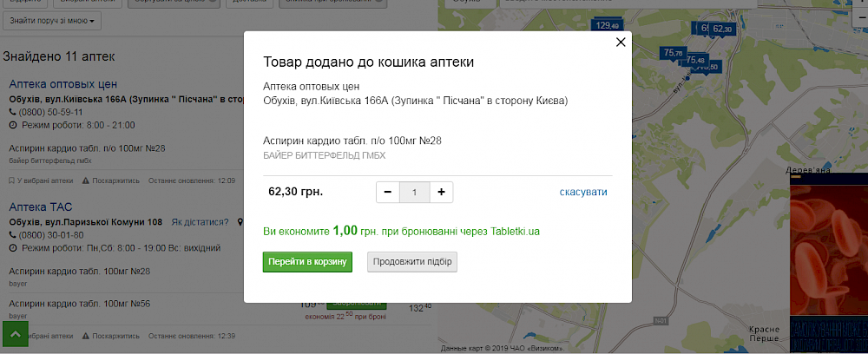The height and width of the screenshot is (354, 868).
Task: Expand Знайти поруч зі мною dropdown
Action: tap(51, 21)
